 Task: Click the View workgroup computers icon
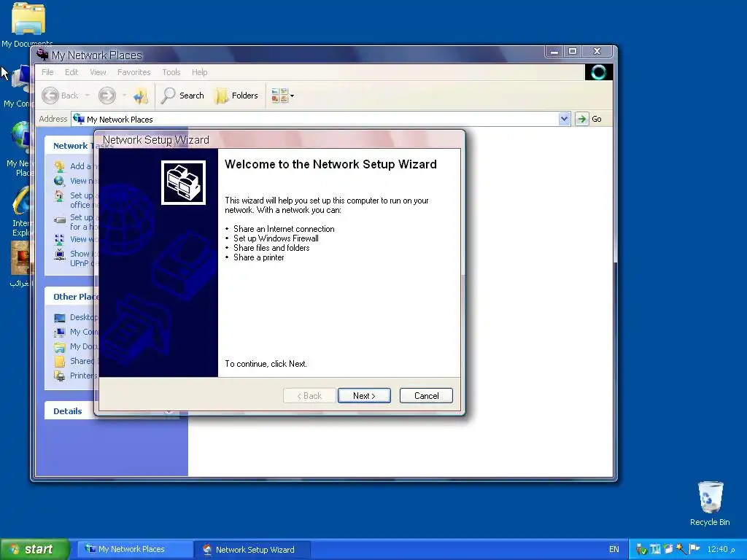60,239
